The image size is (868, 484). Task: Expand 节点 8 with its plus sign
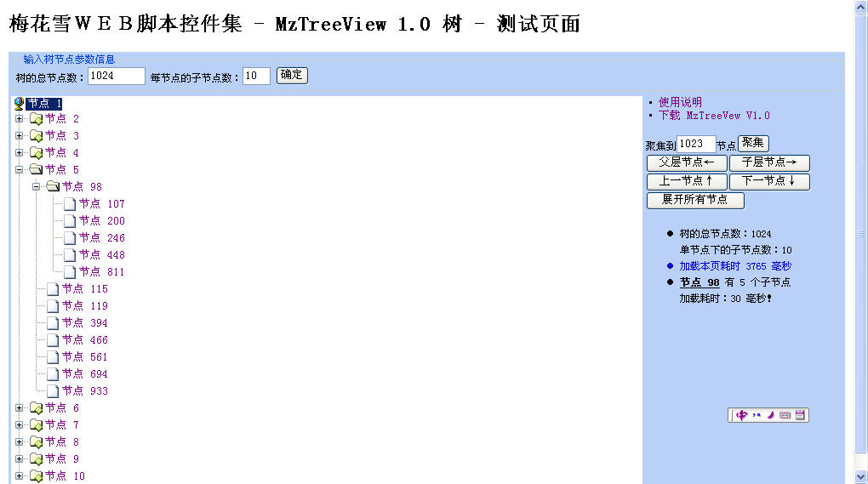[x=19, y=442]
